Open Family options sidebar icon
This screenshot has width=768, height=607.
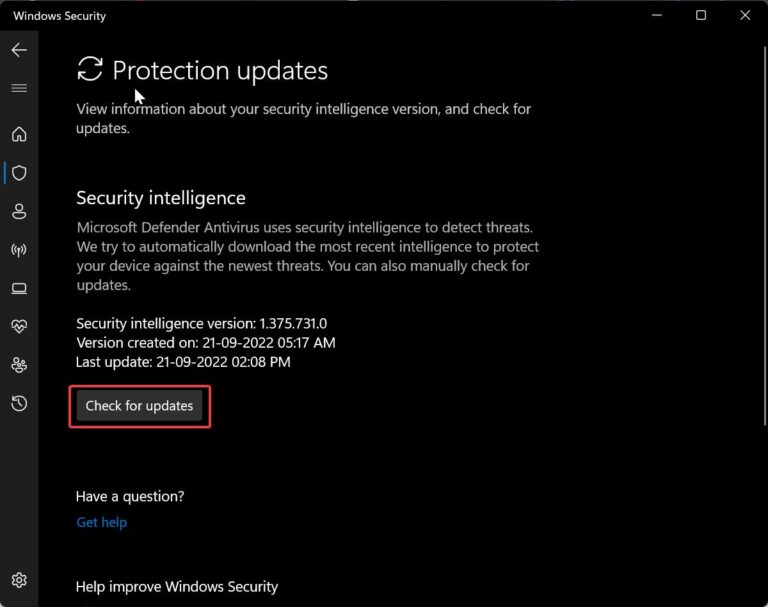[x=19, y=365]
